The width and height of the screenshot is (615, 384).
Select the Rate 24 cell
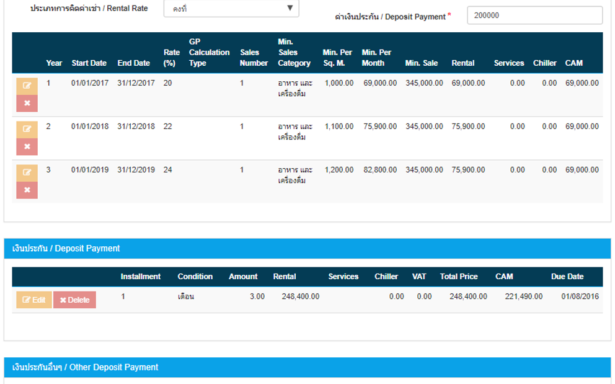pyautogui.click(x=168, y=170)
